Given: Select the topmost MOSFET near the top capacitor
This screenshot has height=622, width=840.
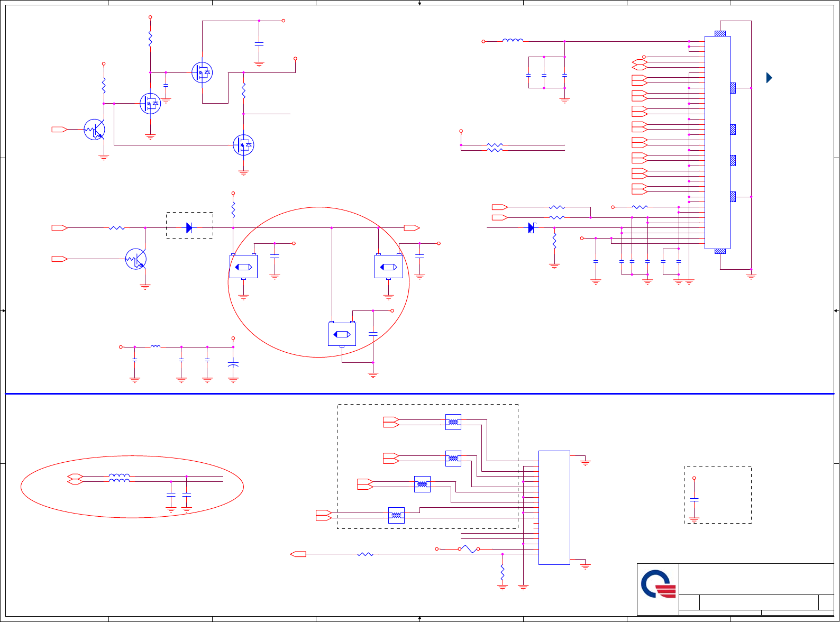Looking at the screenshot, I should coord(202,72).
